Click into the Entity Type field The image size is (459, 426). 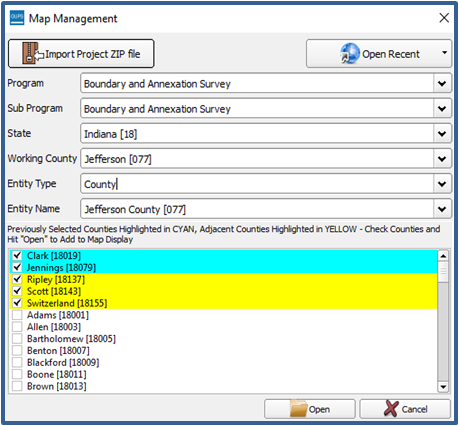pos(257,184)
